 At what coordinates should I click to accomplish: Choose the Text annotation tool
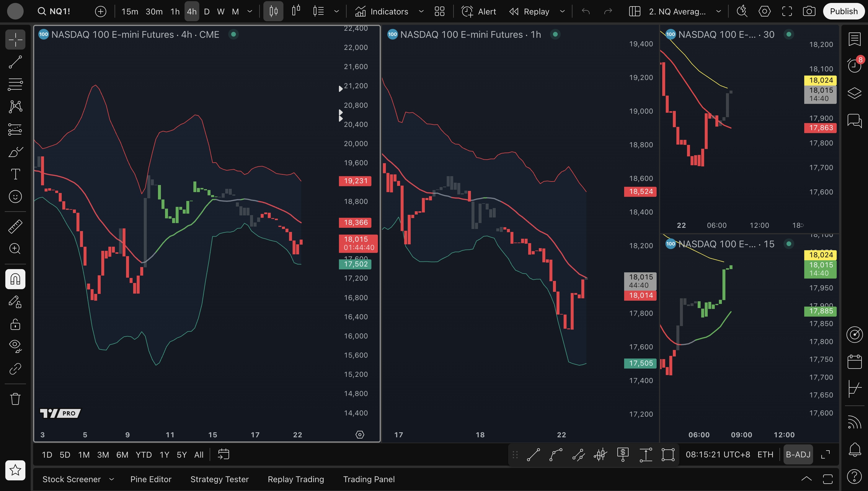15,174
